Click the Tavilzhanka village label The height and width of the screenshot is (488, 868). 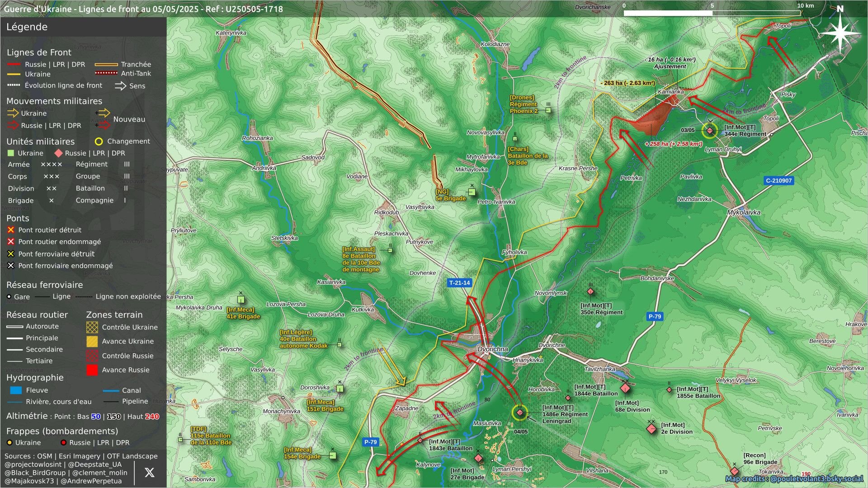(600, 369)
